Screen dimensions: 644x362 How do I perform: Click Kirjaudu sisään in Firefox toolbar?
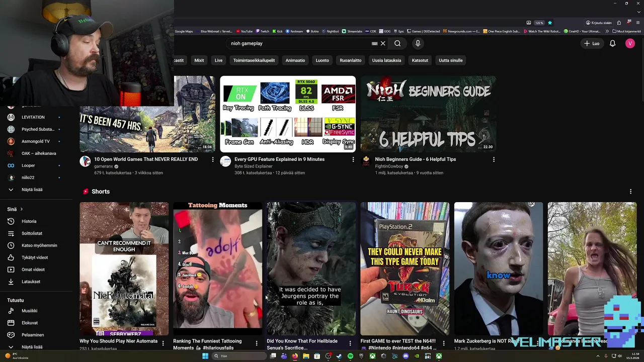click(599, 23)
